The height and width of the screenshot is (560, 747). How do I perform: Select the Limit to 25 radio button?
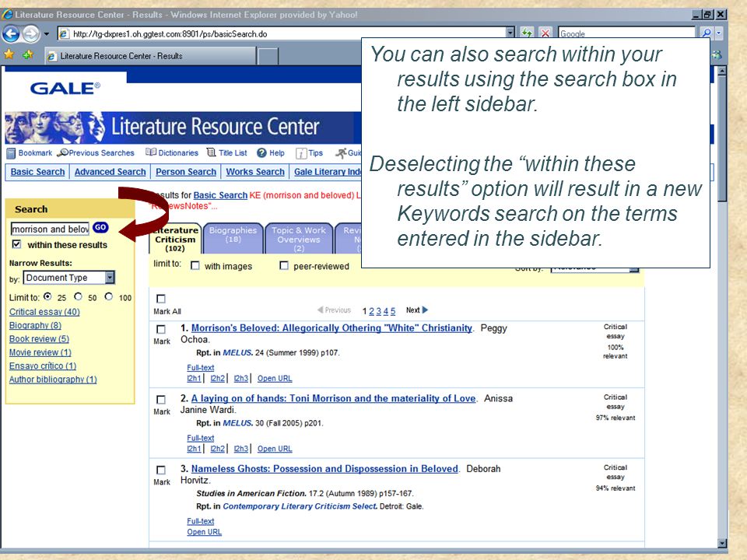point(47,296)
